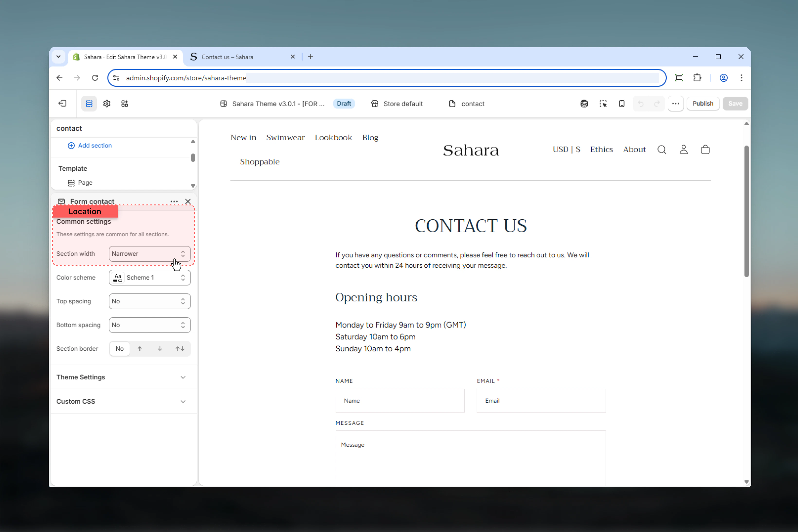The width and height of the screenshot is (798, 532).
Task: Go back in browser history
Action: [60, 78]
